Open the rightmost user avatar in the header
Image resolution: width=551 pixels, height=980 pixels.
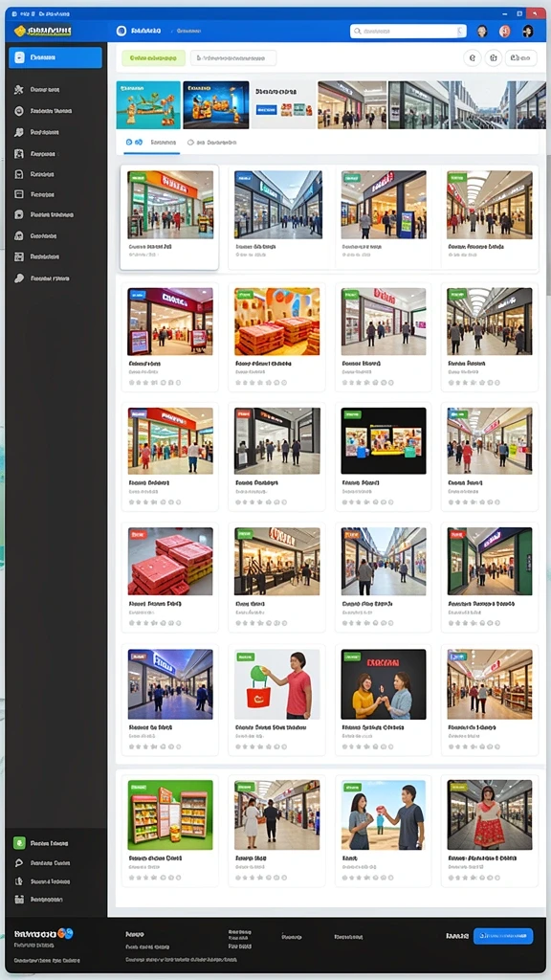(x=528, y=31)
